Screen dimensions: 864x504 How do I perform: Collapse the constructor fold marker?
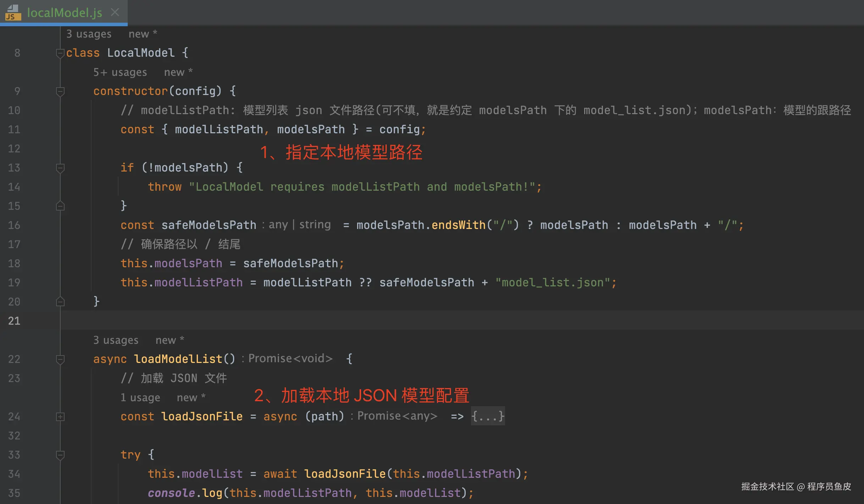[60, 91]
